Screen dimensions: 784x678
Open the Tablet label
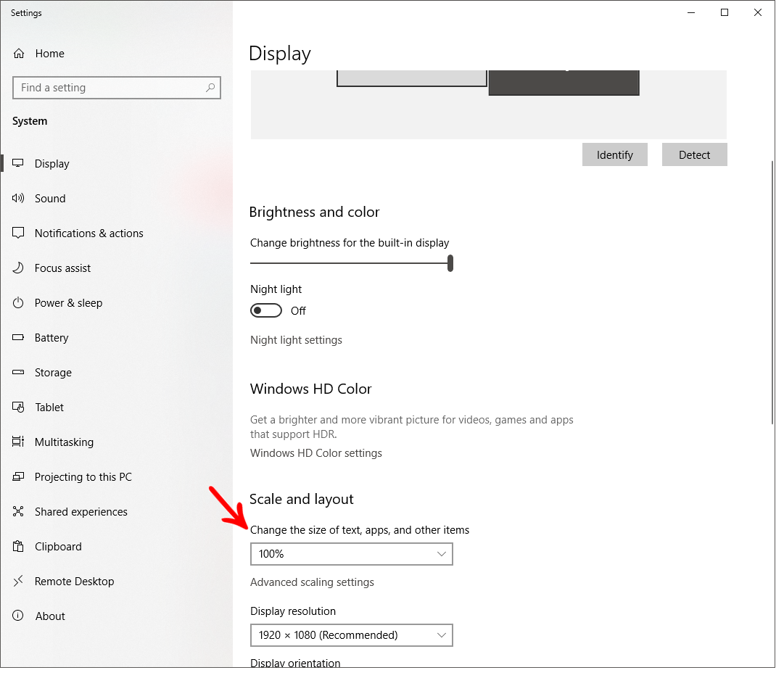pyautogui.click(x=49, y=408)
